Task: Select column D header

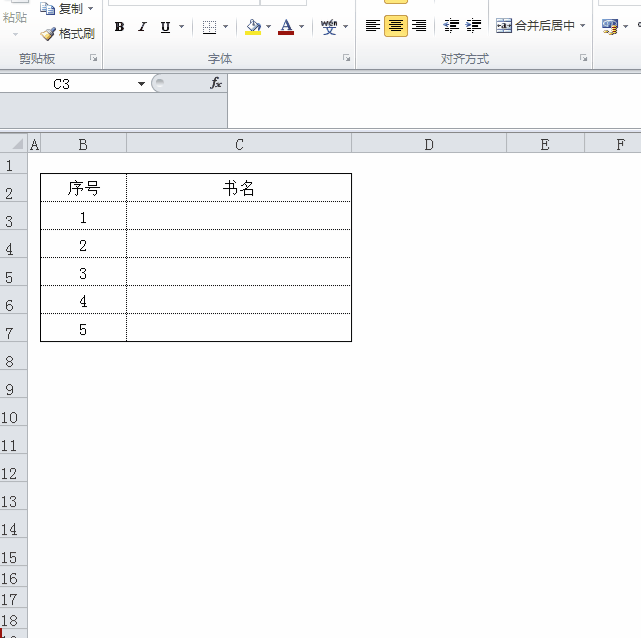Action: click(429, 144)
